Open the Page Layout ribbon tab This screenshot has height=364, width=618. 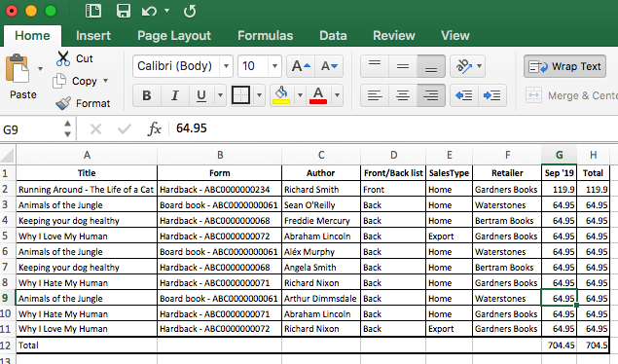coord(174,35)
